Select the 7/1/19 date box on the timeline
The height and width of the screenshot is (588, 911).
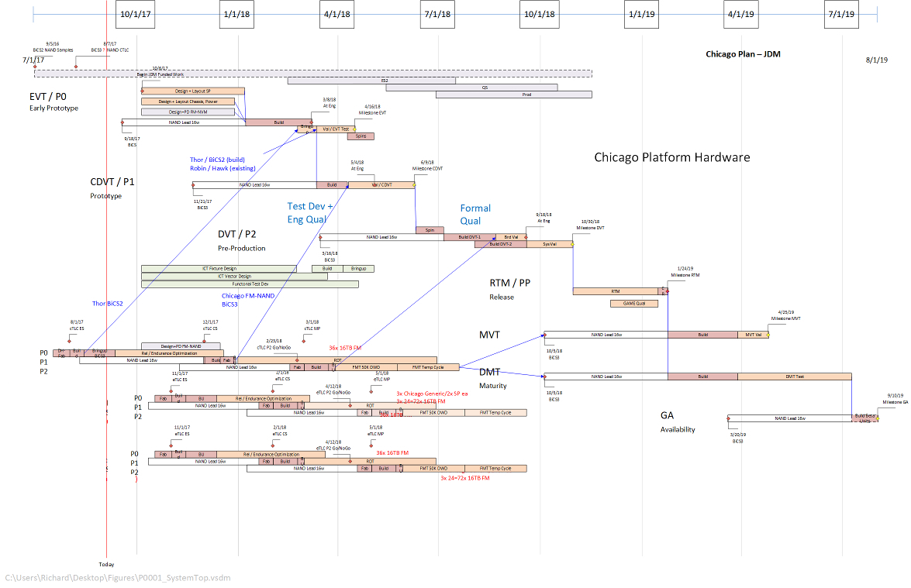tap(841, 14)
